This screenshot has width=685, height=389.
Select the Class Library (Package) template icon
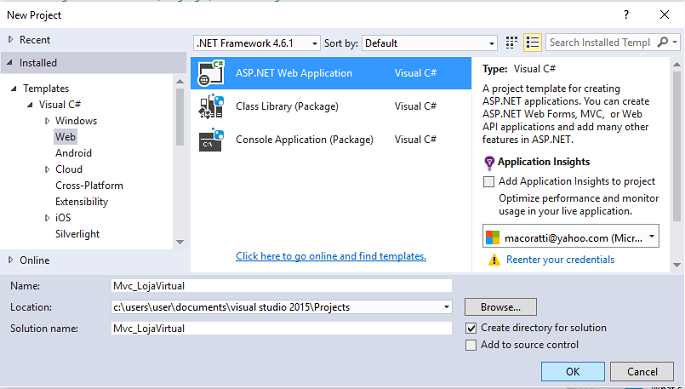(x=211, y=106)
